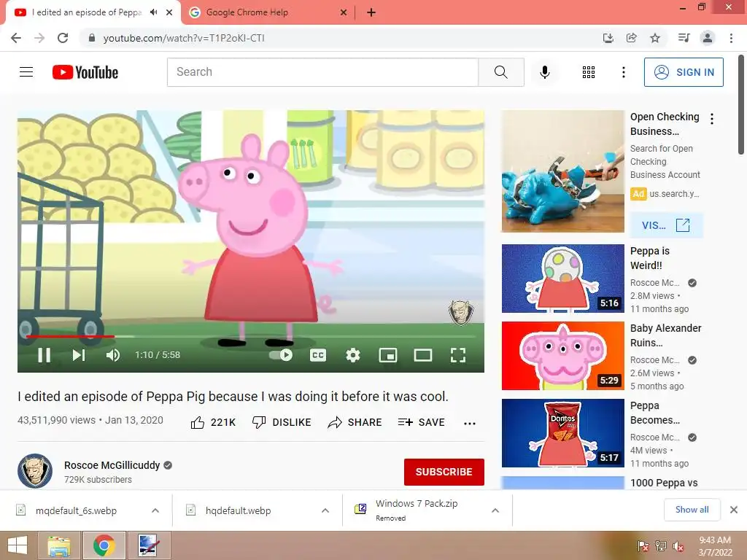Click the search magnifier button

click(x=500, y=72)
